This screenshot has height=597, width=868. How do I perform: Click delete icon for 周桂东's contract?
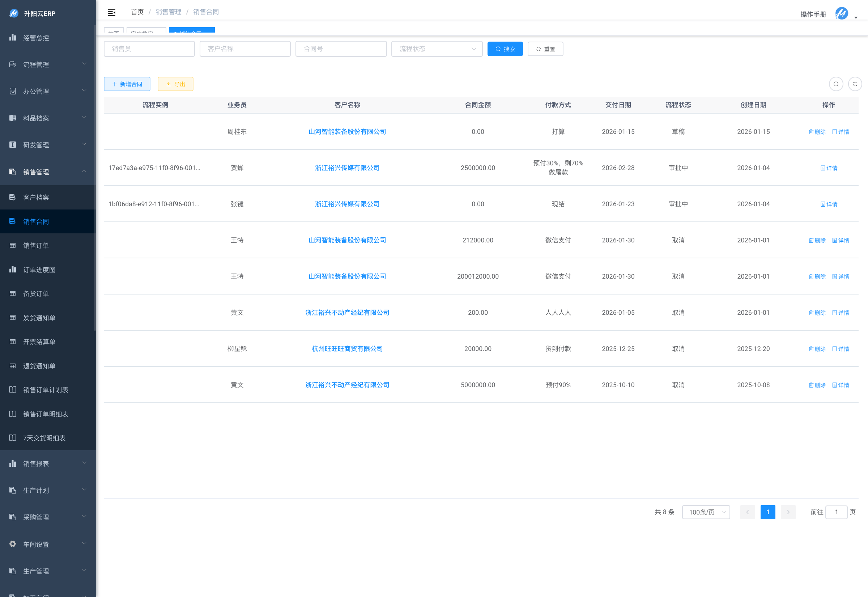817,132
